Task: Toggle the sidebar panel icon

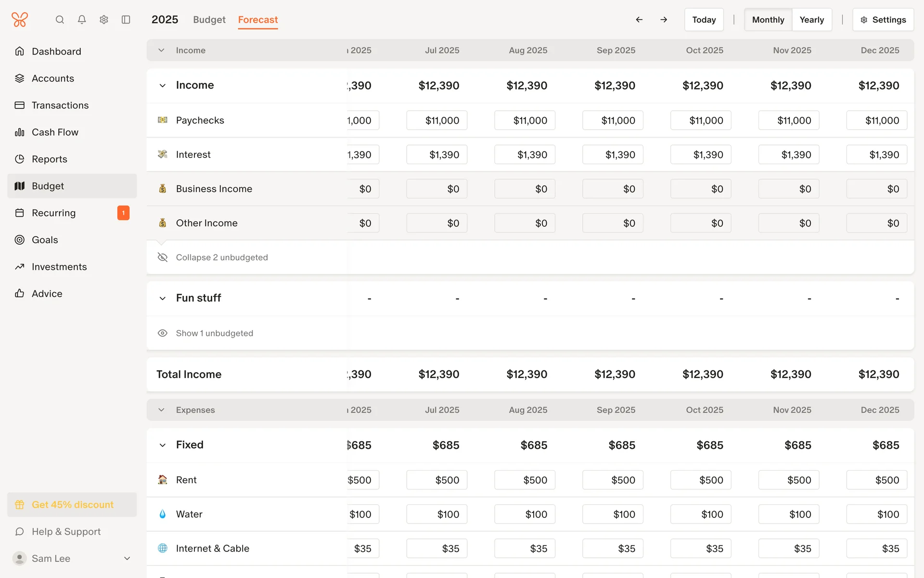Action: coord(126,20)
